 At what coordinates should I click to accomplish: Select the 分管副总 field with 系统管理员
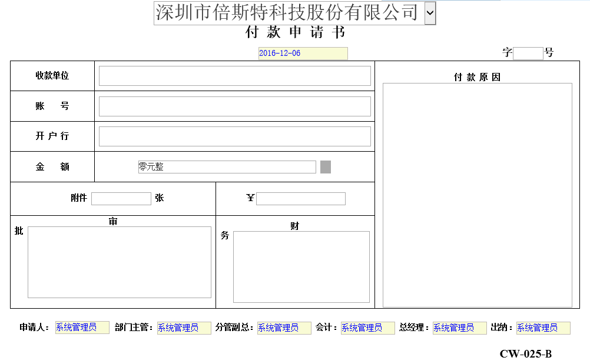[284, 328]
